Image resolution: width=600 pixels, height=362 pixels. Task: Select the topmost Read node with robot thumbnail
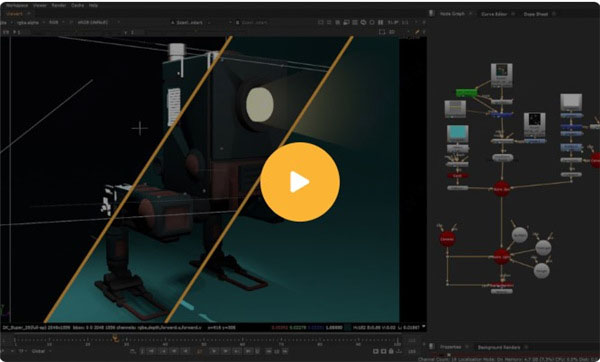[x=502, y=75]
